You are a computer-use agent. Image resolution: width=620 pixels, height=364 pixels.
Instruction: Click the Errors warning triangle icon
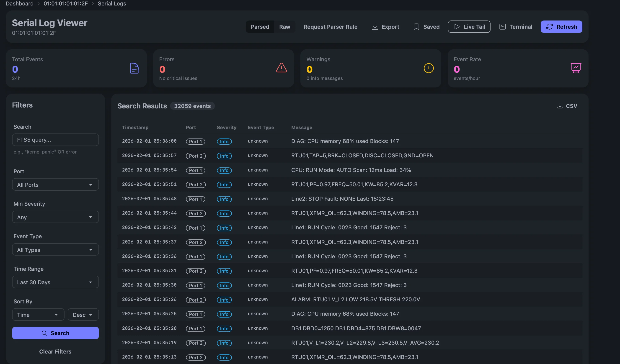coord(281,68)
